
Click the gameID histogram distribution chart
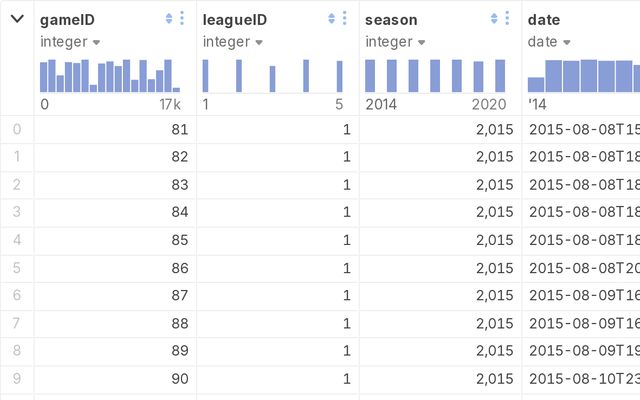click(110, 75)
